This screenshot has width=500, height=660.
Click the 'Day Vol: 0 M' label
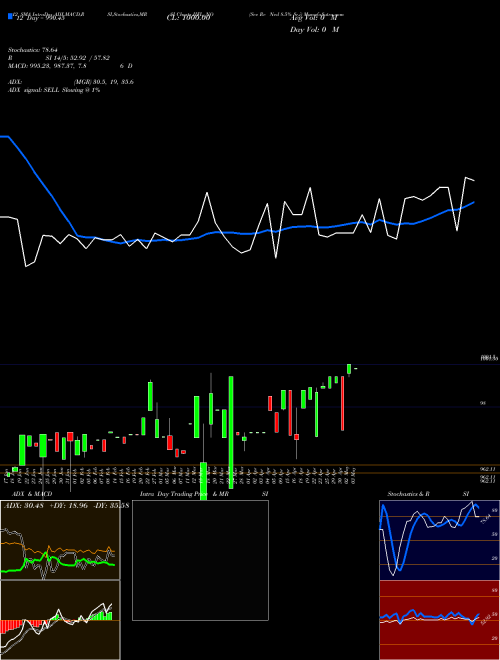pyautogui.click(x=314, y=29)
